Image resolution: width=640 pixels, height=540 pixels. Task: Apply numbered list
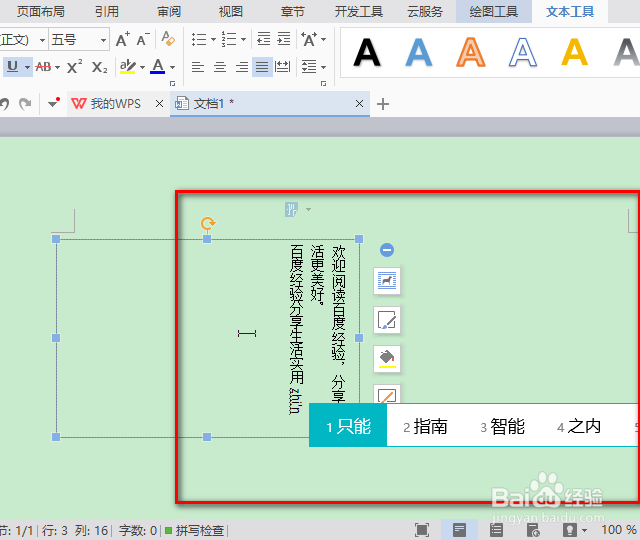click(229, 40)
